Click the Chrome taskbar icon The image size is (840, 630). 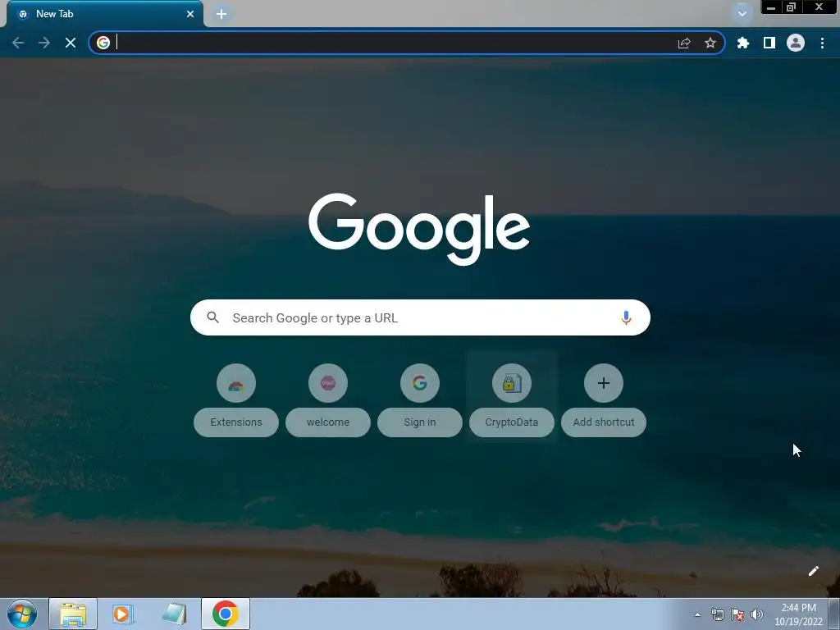point(226,614)
